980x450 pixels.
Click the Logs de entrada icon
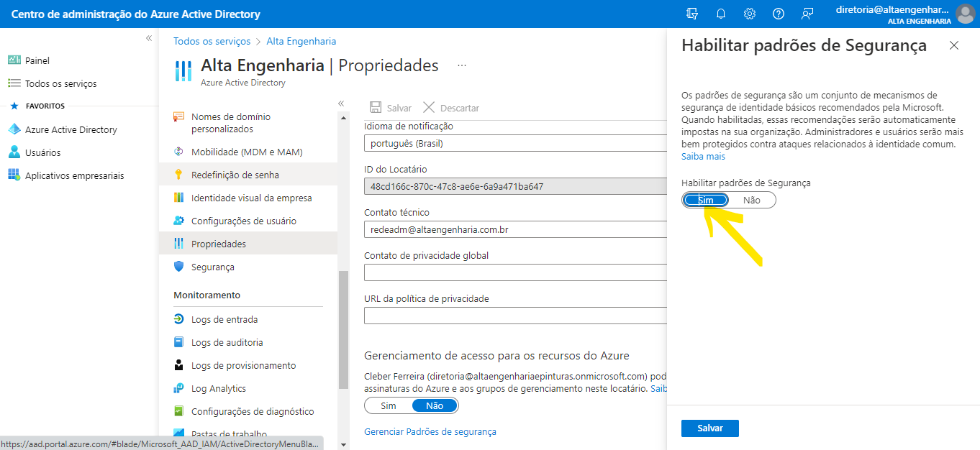[x=179, y=319]
